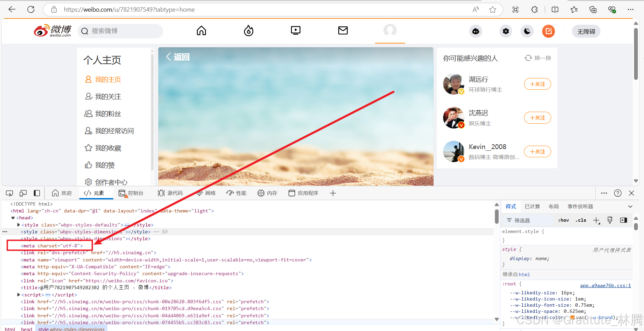This screenshot has width=644, height=331.
Task: Toggle DevTools sidebar panel icon
Action: (37, 193)
